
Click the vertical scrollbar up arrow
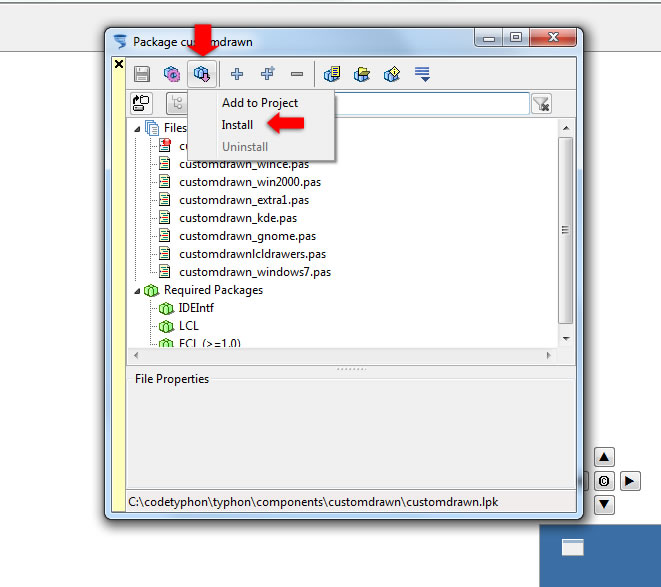(566, 128)
